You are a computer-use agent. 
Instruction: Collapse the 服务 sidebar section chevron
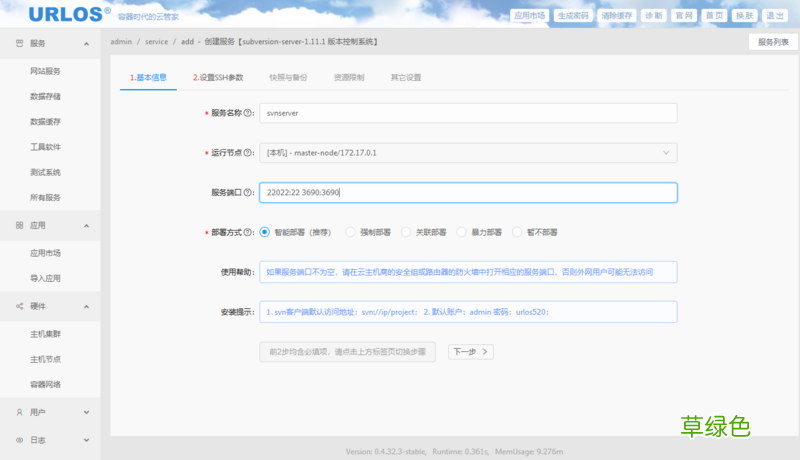pyautogui.click(x=86, y=44)
